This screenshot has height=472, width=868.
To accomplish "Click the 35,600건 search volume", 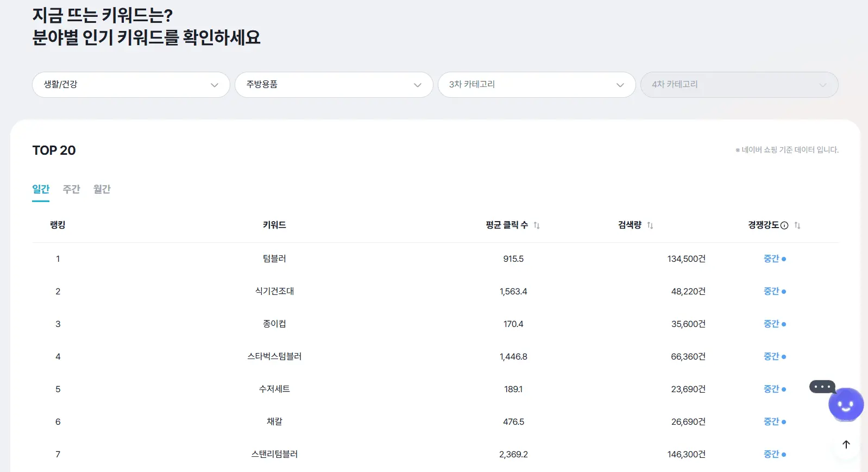I will coord(688,324).
